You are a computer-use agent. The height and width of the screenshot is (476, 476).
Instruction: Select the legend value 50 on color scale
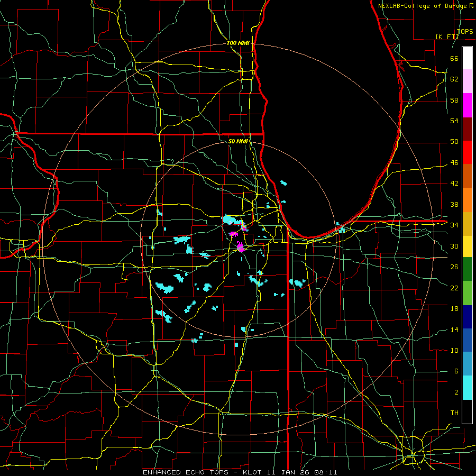click(454, 142)
